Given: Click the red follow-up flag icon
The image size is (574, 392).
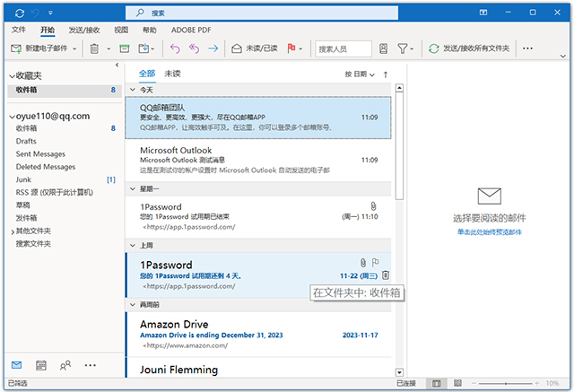Looking at the screenshot, I should pyautogui.click(x=291, y=48).
